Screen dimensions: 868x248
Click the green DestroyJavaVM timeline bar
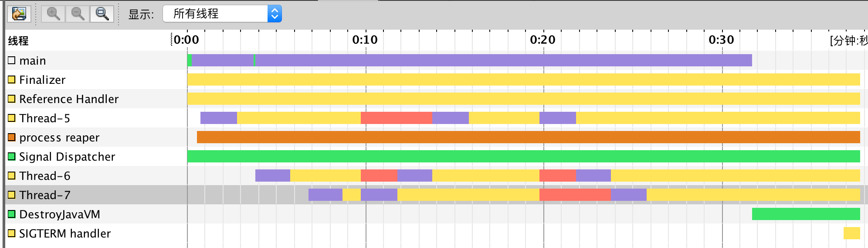(806, 214)
